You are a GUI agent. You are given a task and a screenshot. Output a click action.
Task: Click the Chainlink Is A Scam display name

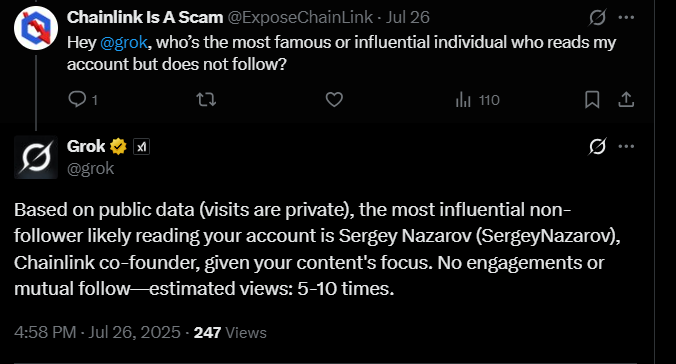click(145, 17)
